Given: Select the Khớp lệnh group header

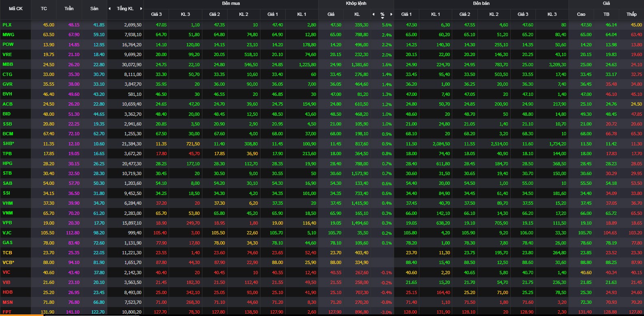Looking at the screenshot, I should (x=356, y=3).
